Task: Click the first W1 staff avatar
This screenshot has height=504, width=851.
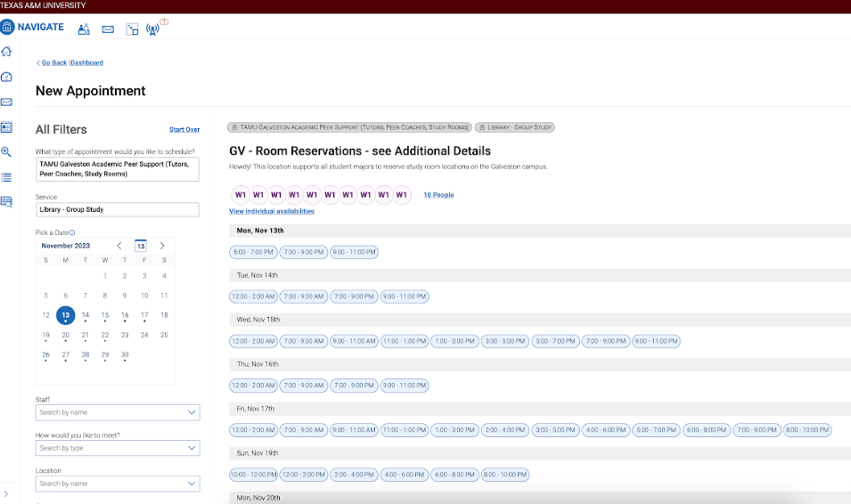Action: (x=241, y=195)
